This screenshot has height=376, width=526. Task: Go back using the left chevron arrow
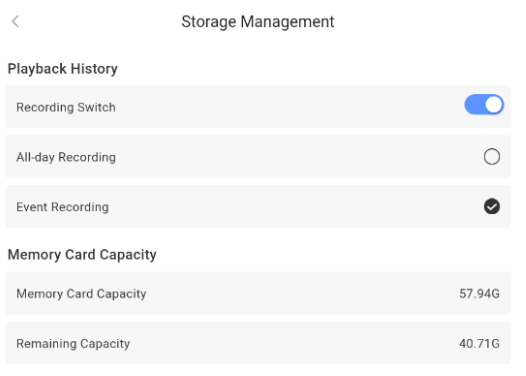coord(15,21)
